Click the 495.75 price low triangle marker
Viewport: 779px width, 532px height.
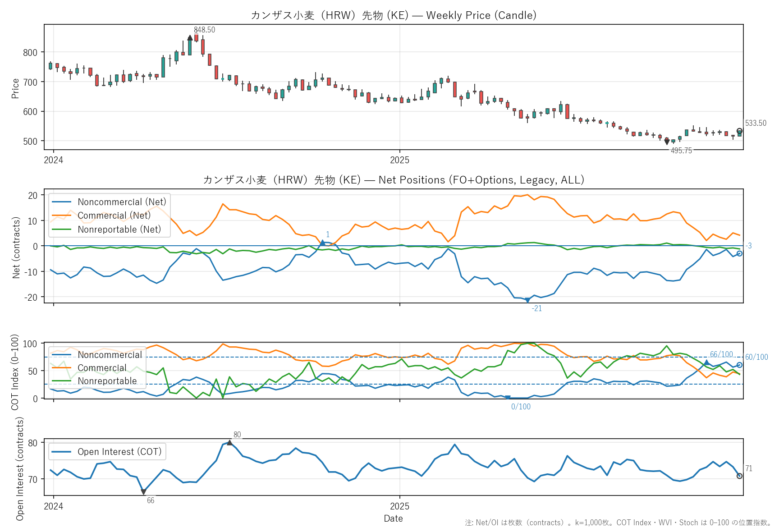pyautogui.click(x=667, y=142)
